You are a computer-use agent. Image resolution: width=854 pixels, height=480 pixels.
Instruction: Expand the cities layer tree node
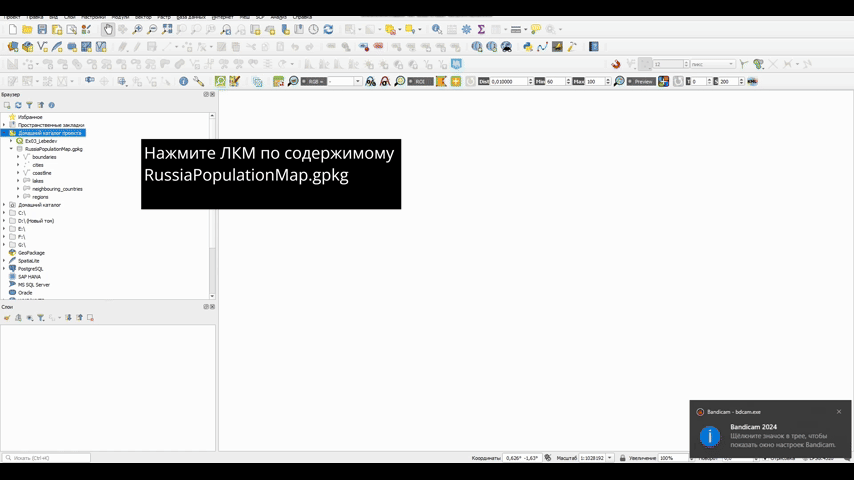click(x=18, y=165)
